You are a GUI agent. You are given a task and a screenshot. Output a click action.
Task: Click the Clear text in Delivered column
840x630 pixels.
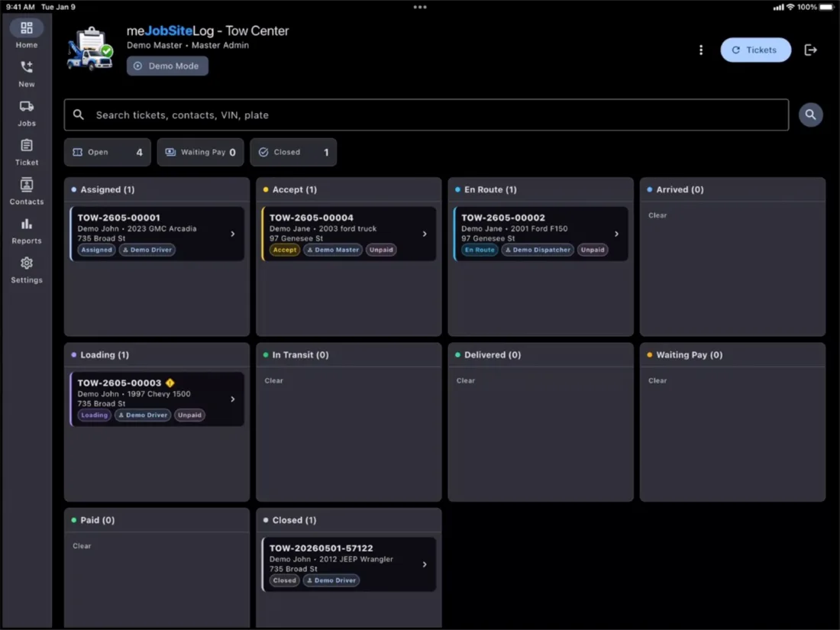click(x=466, y=380)
